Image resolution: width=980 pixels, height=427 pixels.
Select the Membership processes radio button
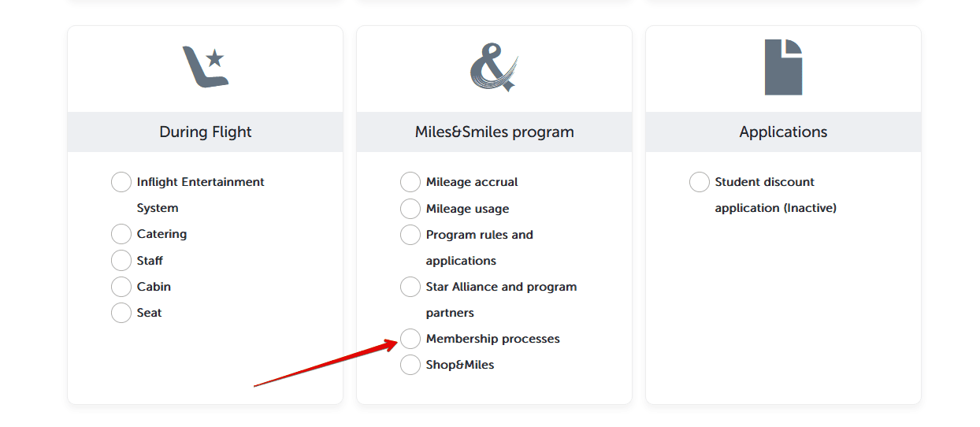tap(410, 339)
